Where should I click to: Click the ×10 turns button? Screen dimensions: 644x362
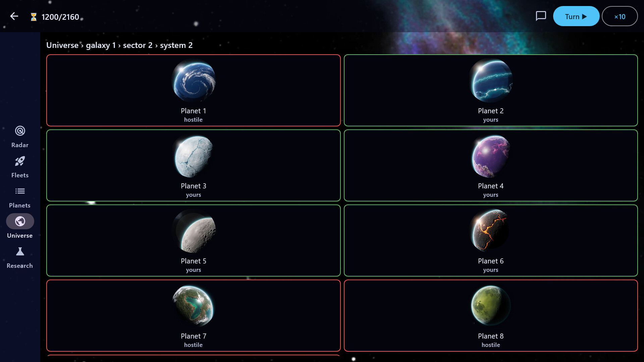620,16
